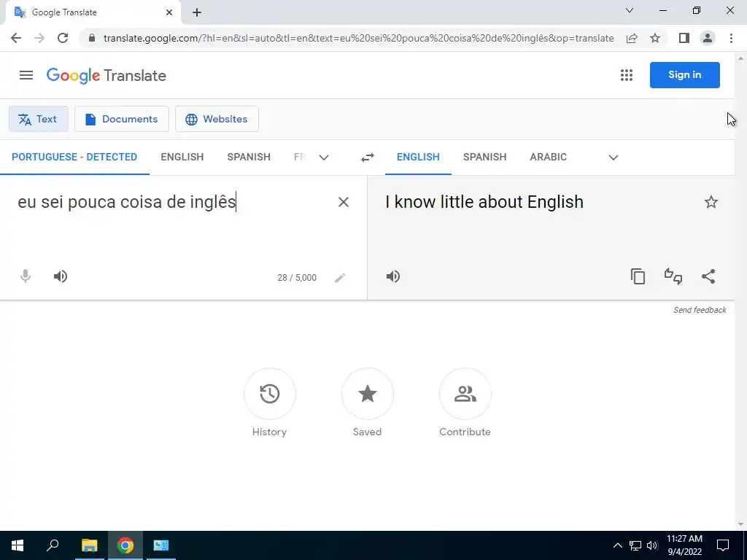This screenshot has height=560, width=747.
Task: Click the Sign in button
Action: tap(684, 75)
